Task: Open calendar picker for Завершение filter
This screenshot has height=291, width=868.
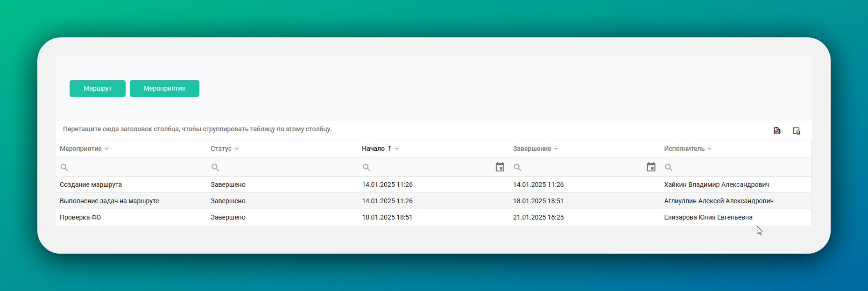Action: [x=651, y=167]
